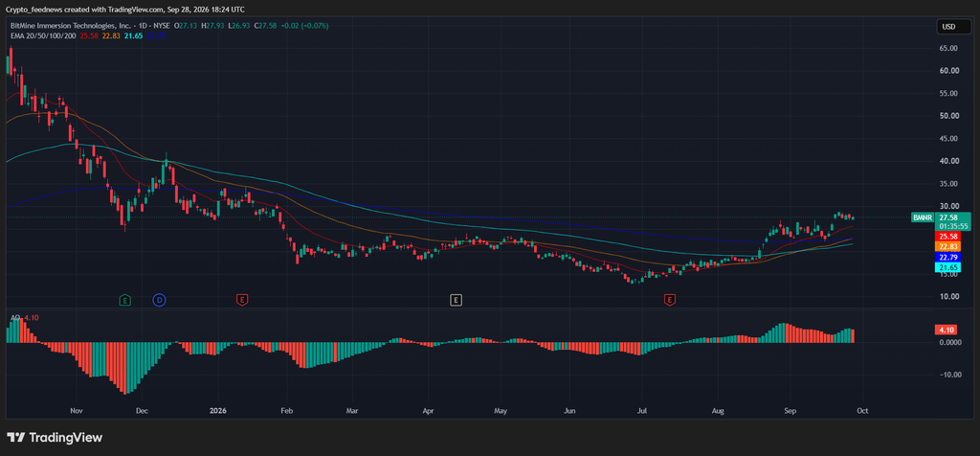The width and height of the screenshot is (980, 456).
Task: Select the red 4.10 AO value label
Action: tap(945, 330)
